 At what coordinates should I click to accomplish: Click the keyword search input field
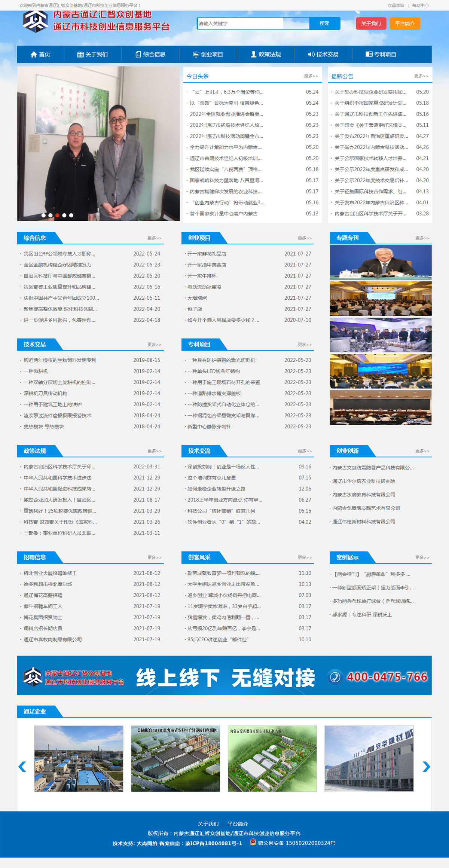point(240,24)
